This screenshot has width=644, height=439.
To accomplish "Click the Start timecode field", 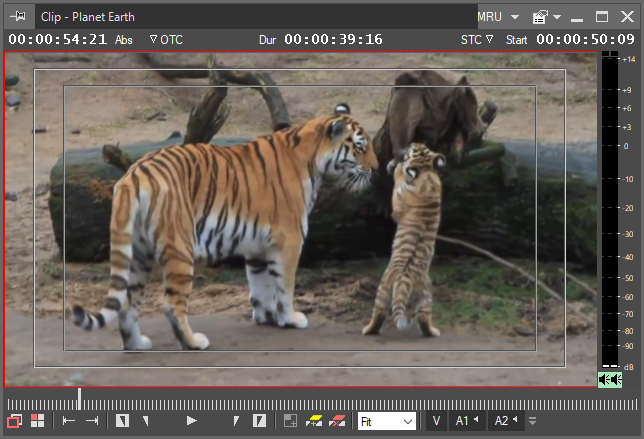I will 586,40.
